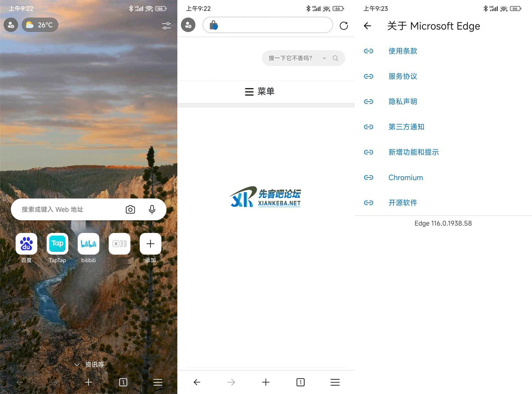
Task: Open the 使用条款 link
Action: (403, 51)
